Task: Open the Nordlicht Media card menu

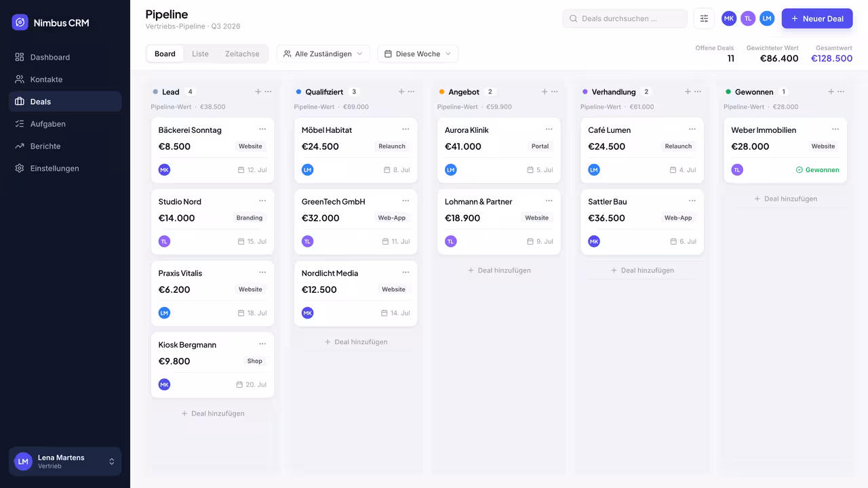Action: 406,272
